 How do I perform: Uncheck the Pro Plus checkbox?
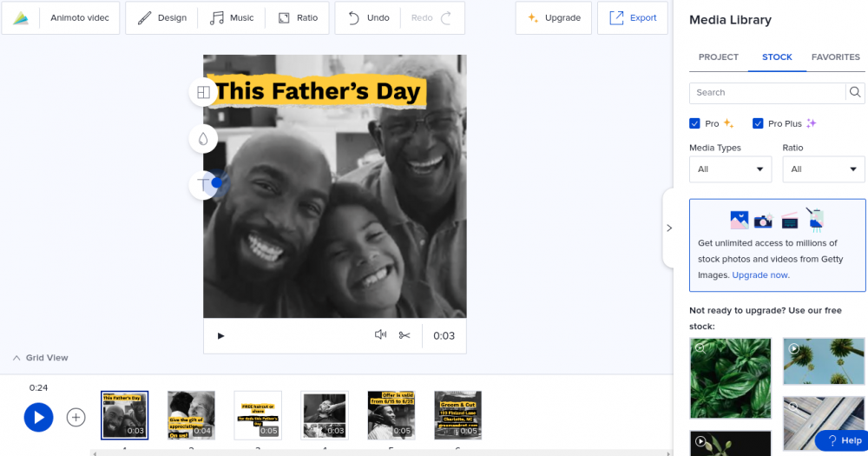[758, 123]
